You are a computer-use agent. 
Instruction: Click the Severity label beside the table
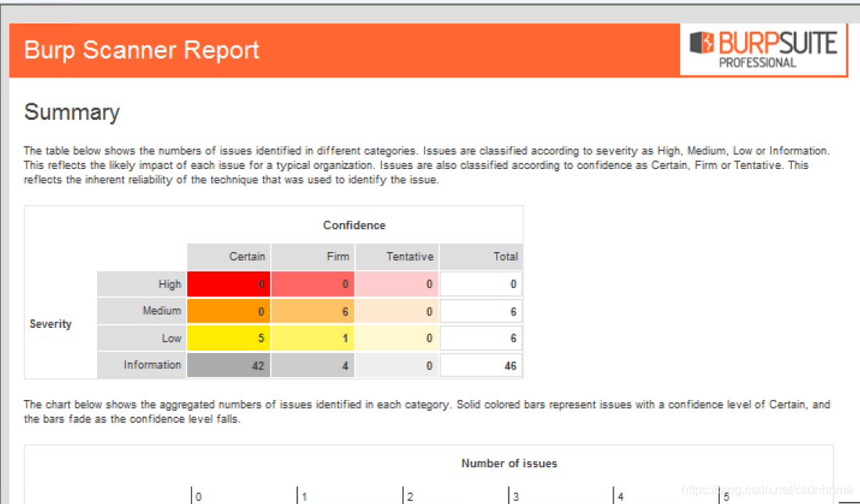tap(50, 324)
